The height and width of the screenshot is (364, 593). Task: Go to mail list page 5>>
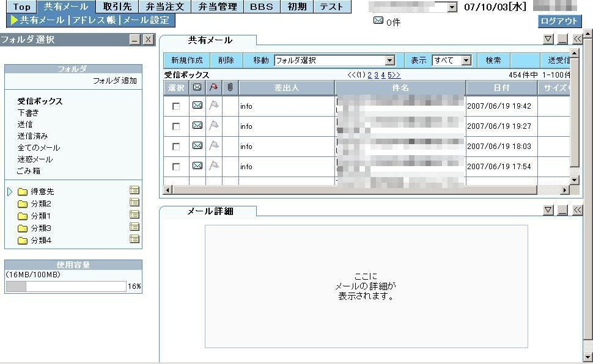[394, 75]
